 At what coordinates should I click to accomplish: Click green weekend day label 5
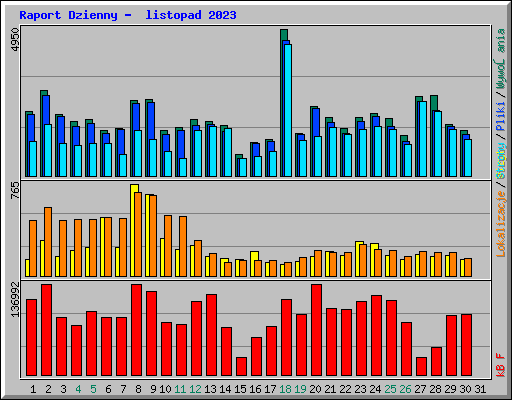tap(93, 389)
